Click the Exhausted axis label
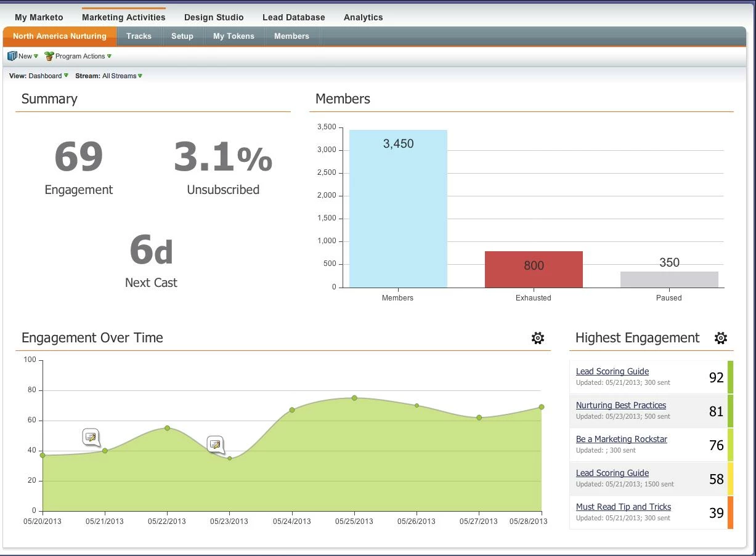756x556 pixels. [x=534, y=298]
